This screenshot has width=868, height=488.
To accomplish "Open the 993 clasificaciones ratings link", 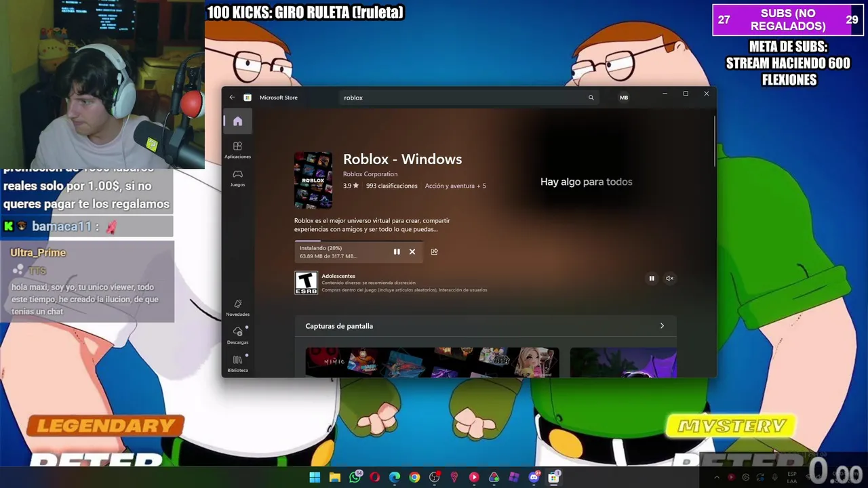I will [x=391, y=186].
